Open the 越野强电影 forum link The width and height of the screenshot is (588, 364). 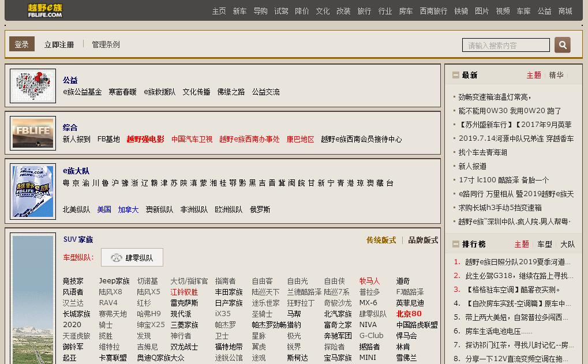pos(145,139)
